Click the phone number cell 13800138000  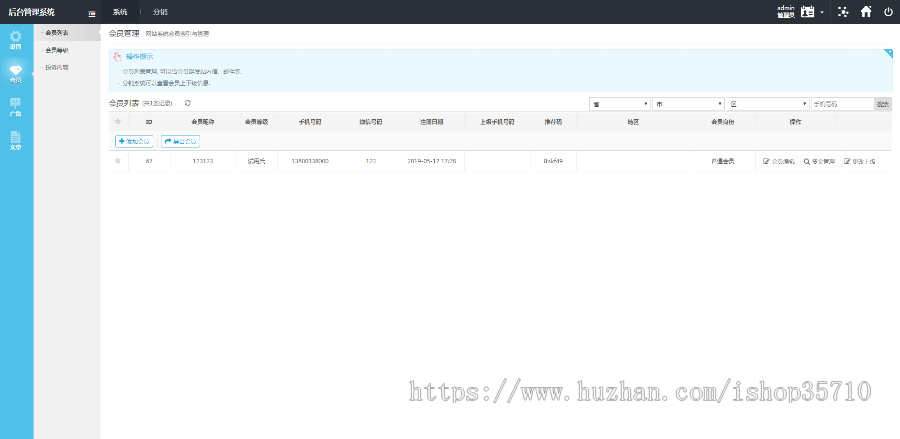pos(311,162)
